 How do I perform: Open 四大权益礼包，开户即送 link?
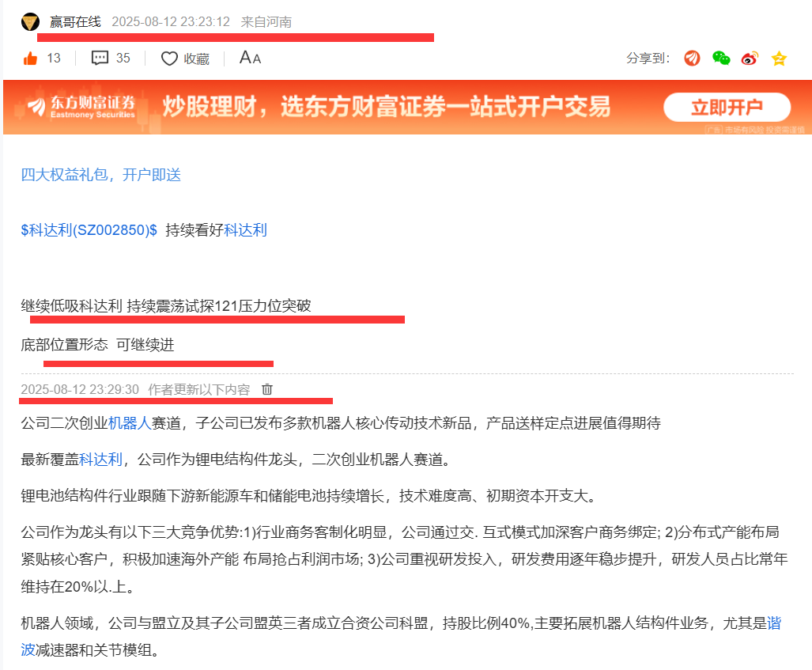(x=101, y=175)
